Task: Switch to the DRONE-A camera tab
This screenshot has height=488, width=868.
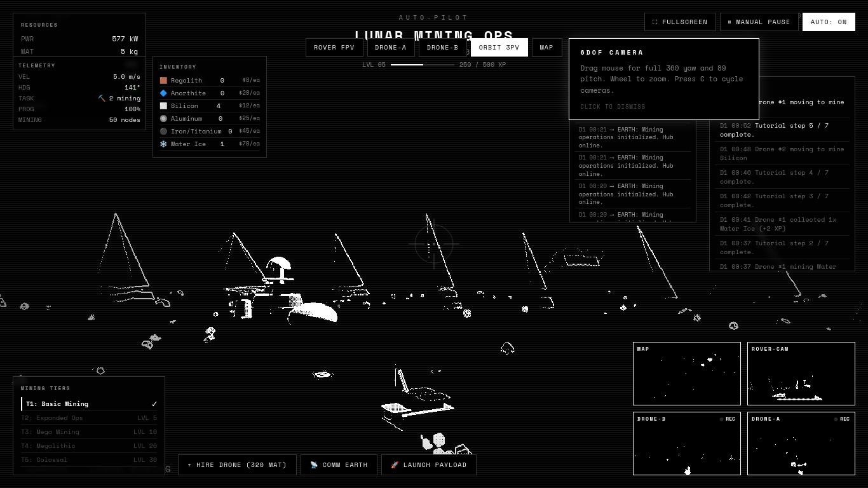Action: [x=390, y=48]
